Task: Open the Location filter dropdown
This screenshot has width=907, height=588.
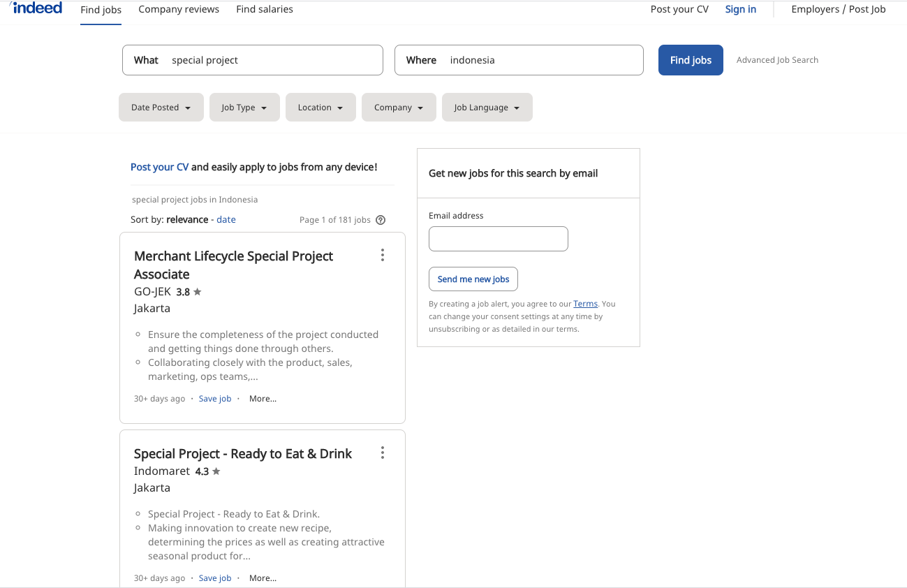Action: (320, 108)
